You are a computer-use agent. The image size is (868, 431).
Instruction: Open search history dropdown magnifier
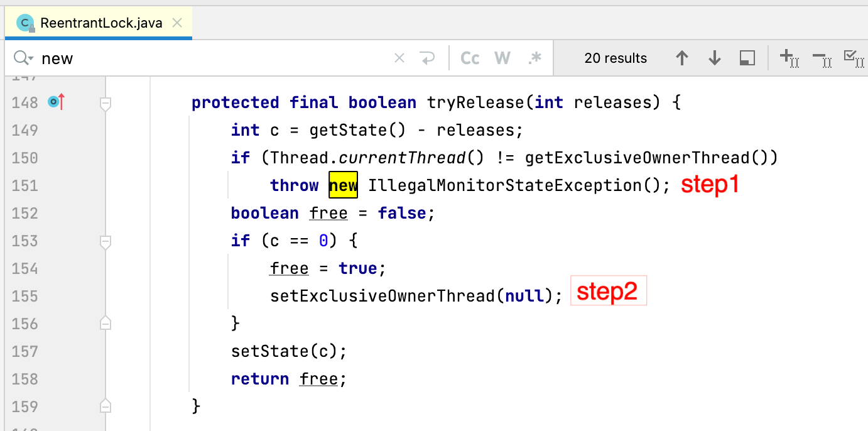(23, 58)
